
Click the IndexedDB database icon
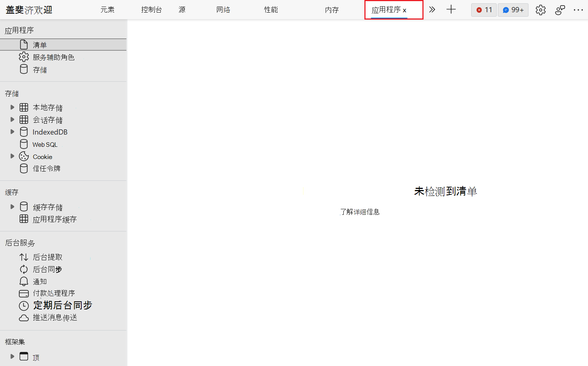click(x=24, y=132)
